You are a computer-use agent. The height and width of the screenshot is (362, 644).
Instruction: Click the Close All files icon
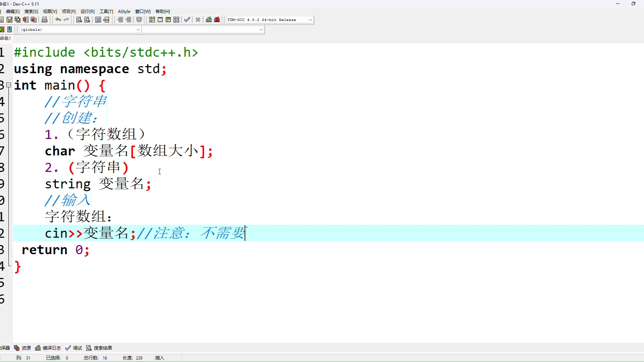point(34,20)
